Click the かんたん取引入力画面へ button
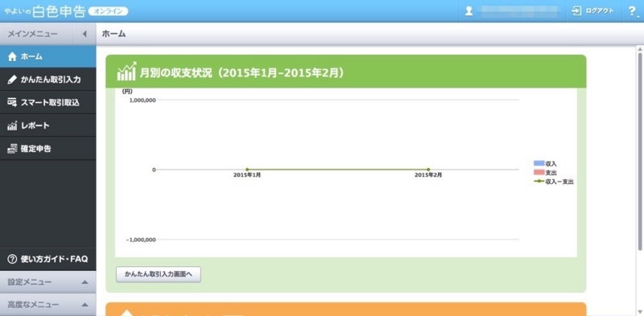 (x=158, y=274)
